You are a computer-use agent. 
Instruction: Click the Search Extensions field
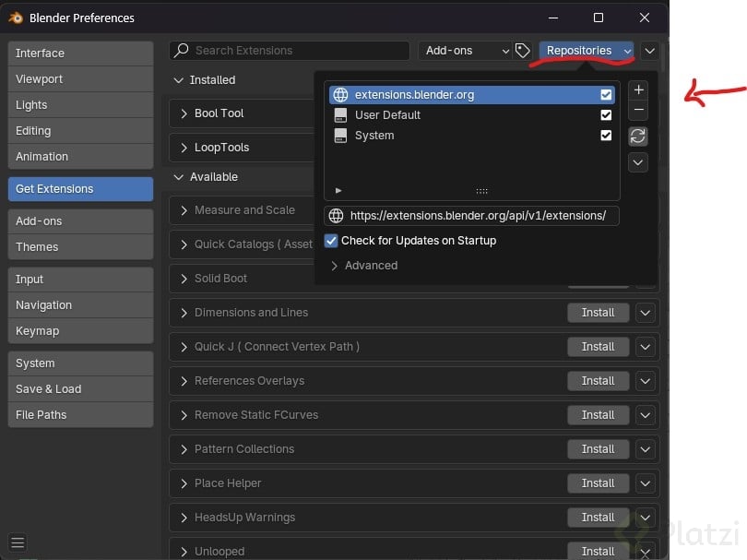(x=290, y=51)
